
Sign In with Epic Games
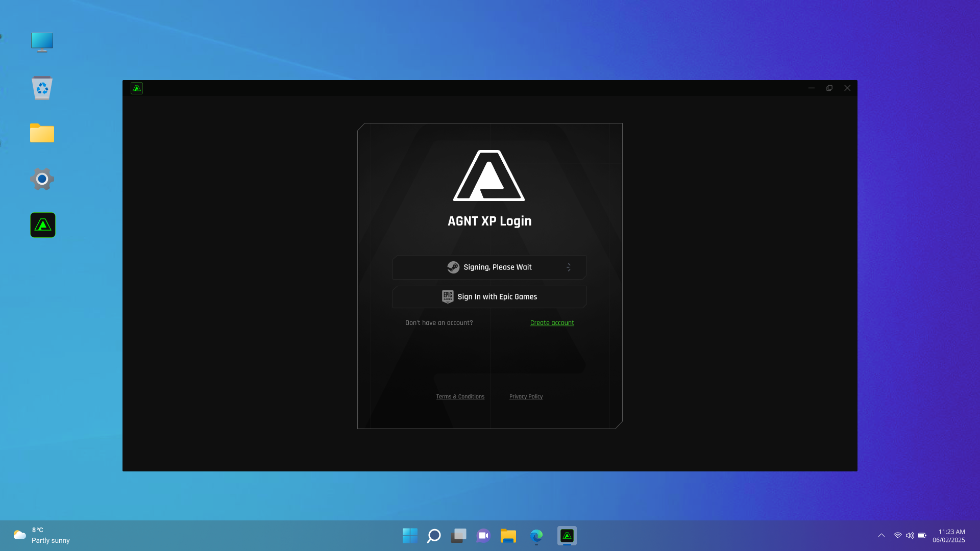pos(489,297)
